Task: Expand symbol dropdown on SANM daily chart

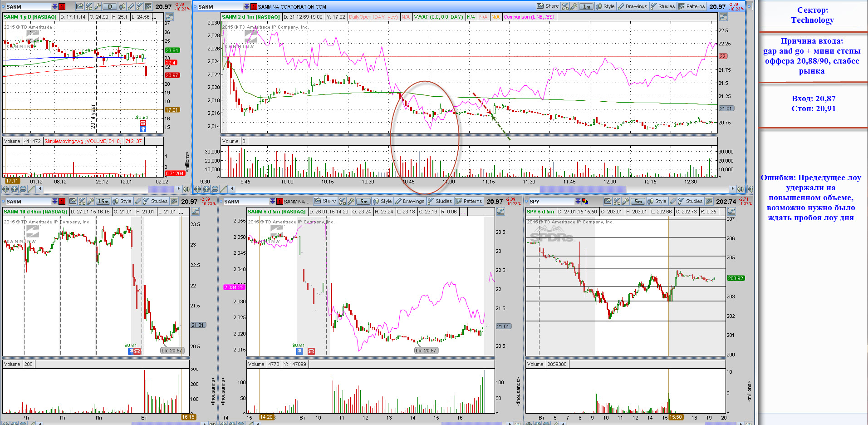Action: point(55,6)
